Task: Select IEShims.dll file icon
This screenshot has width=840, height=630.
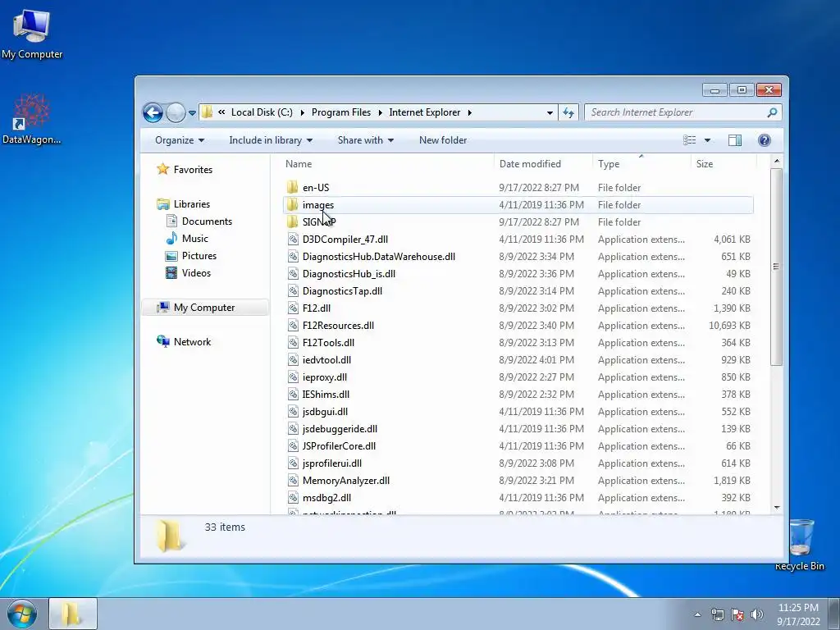Action: (293, 395)
